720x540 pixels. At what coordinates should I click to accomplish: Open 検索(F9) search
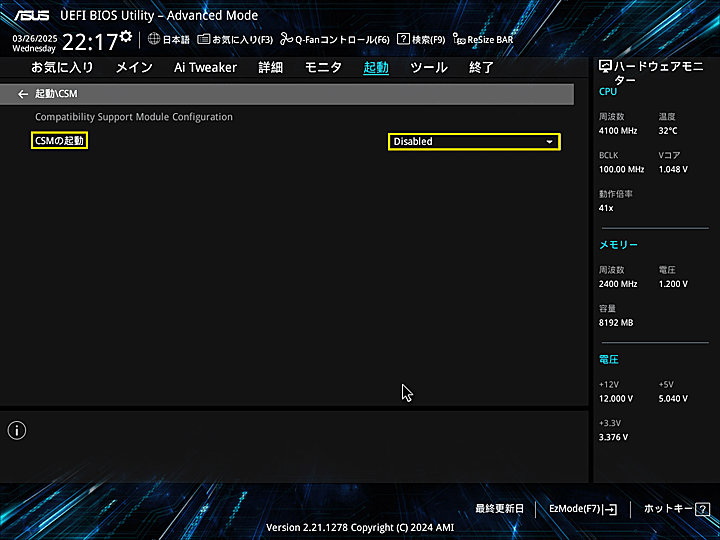click(x=421, y=39)
